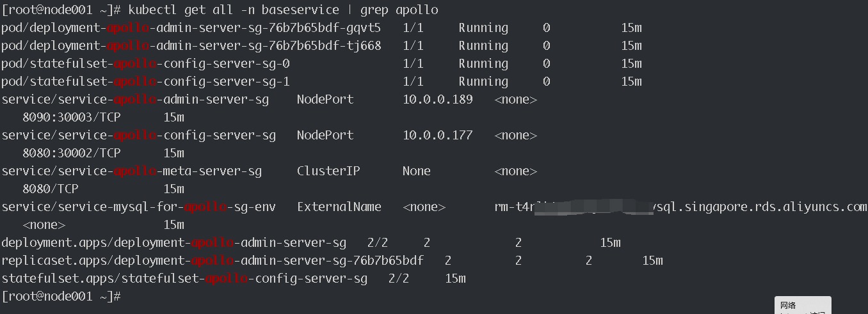The height and width of the screenshot is (314, 868).
Task: Click the replicaset.apps line ending 76b7b65bdf
Action: (x=332, y=260)
